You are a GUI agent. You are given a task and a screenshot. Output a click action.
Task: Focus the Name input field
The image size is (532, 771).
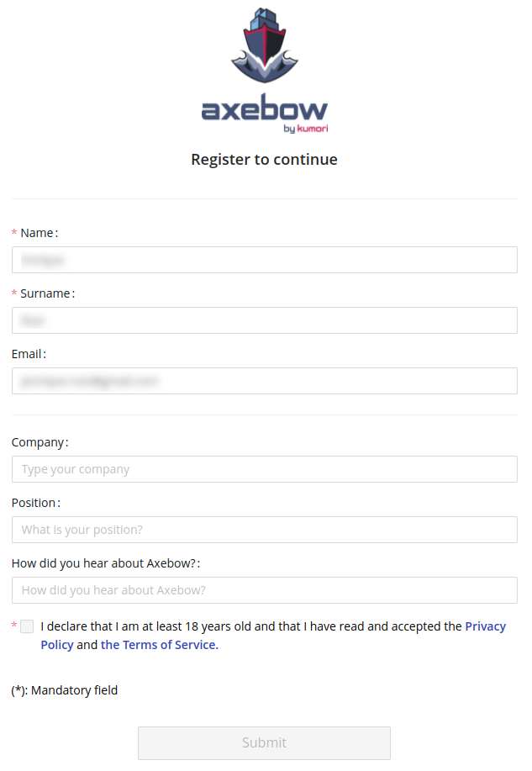[x=265, y=260]
